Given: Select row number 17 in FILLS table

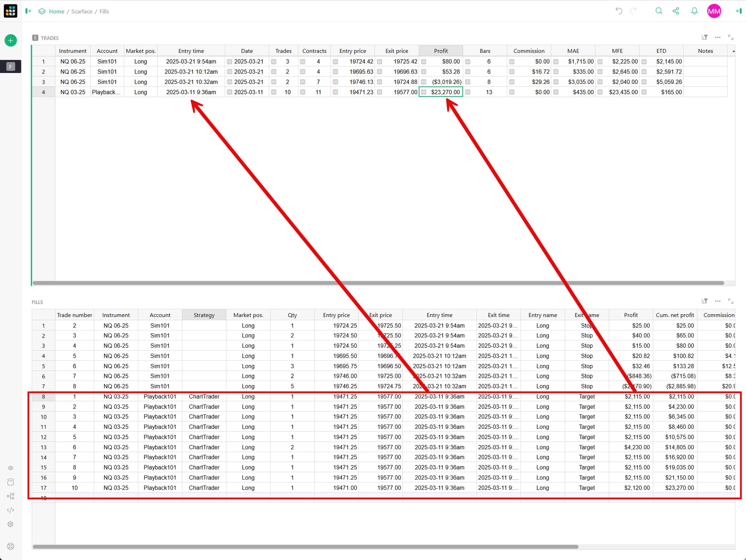Looking at the screenshot, I should click(x=44, y=488).
